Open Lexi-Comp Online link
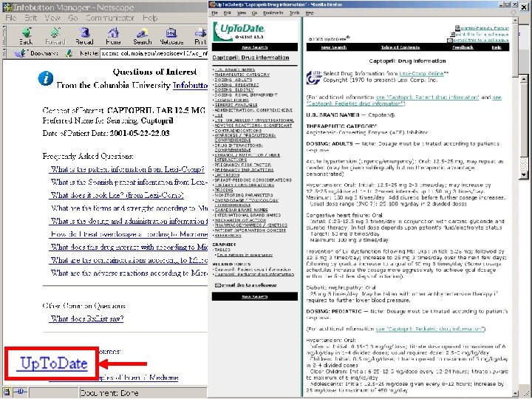 click(x=421, y=74)
